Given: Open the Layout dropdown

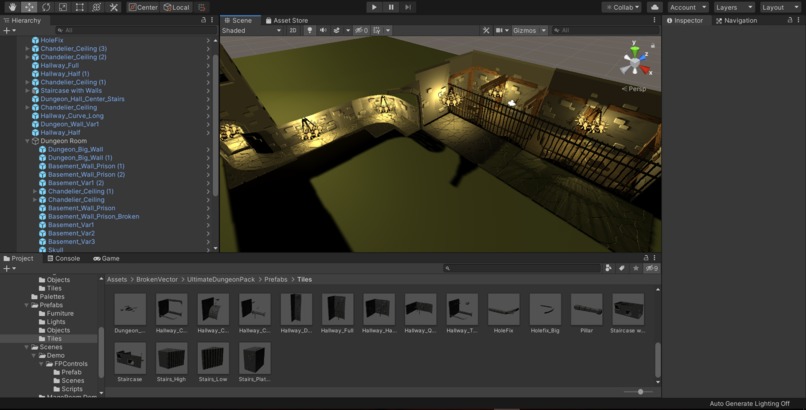Looking at the screenshot, I should pyautogui.click(x=780, y=7).
